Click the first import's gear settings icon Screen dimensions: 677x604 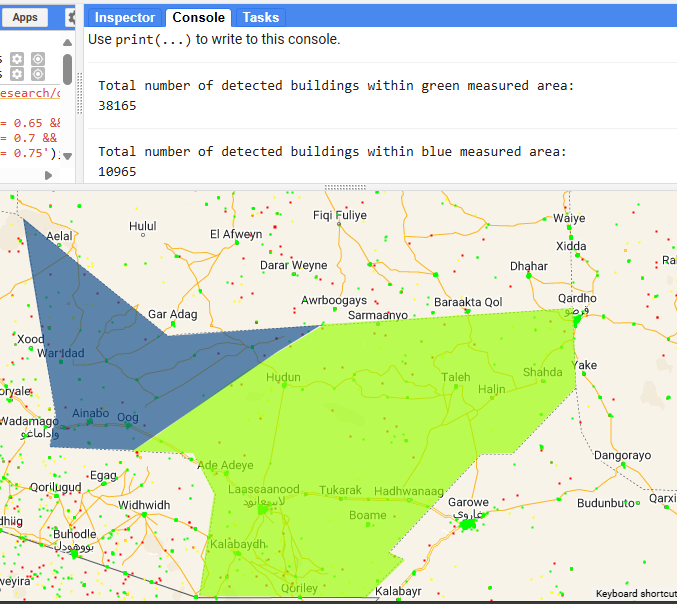coord(17,59)
